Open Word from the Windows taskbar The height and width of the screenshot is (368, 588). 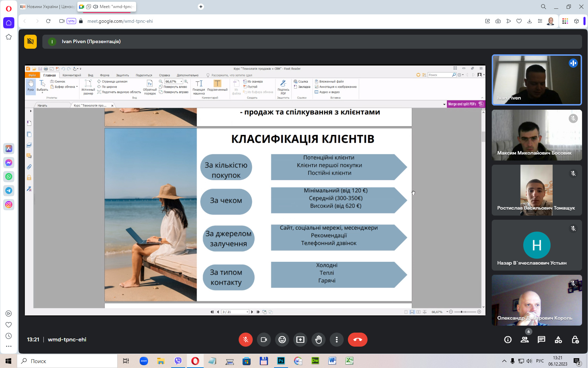pyautogui.click(x=332, y=361)
